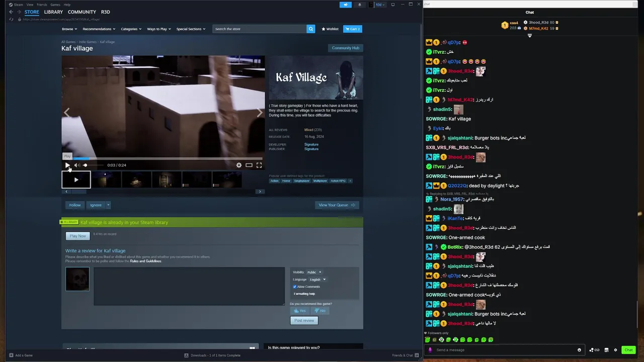This screenshot has height=362, width=644.
Task: Open the review Language English dropdown
Action: click(x=317, y=280)
